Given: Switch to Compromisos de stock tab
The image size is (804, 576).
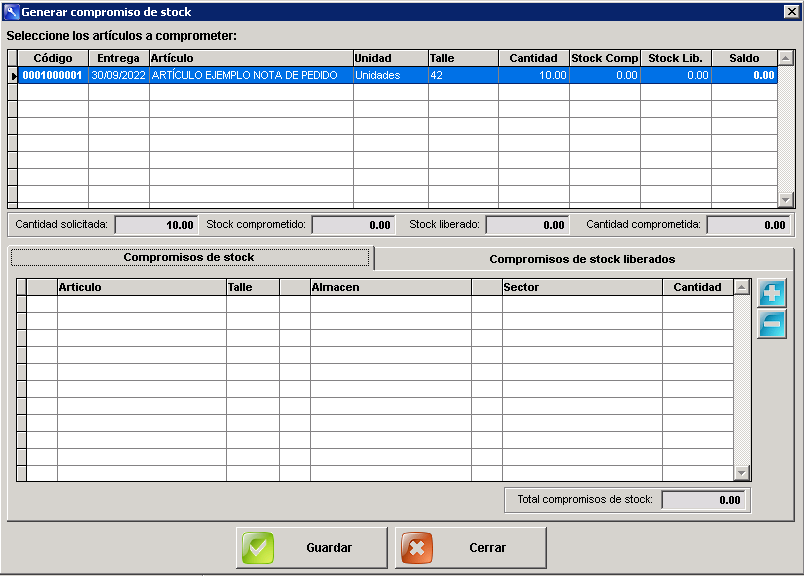Looking at the screenshot, I should tap(189, 257).
